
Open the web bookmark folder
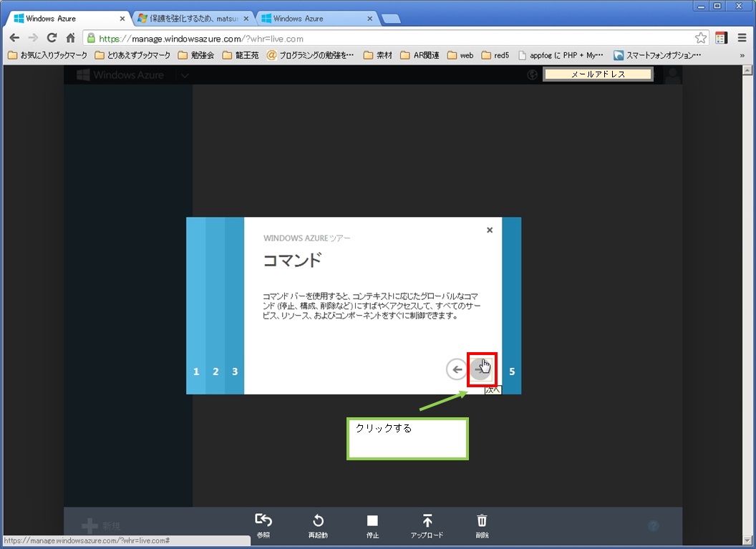tap(460, 55)
